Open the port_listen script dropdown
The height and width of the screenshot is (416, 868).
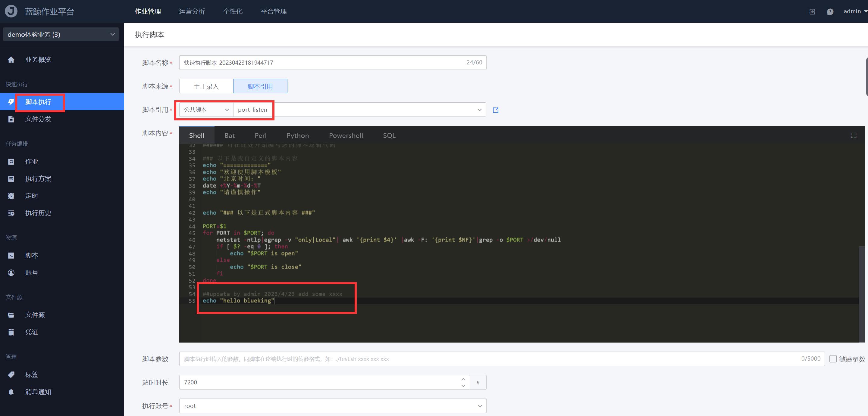tap(359, 110)
